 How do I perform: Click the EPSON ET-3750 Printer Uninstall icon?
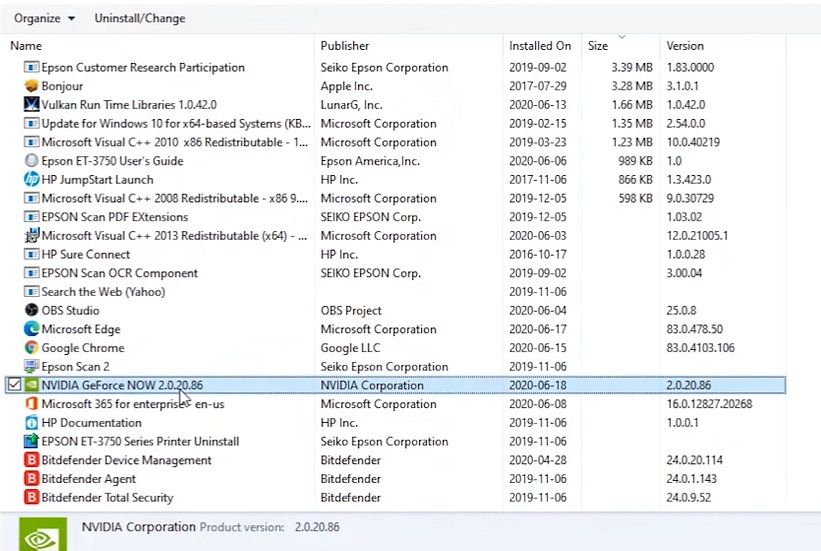click(x=31, y=441)
